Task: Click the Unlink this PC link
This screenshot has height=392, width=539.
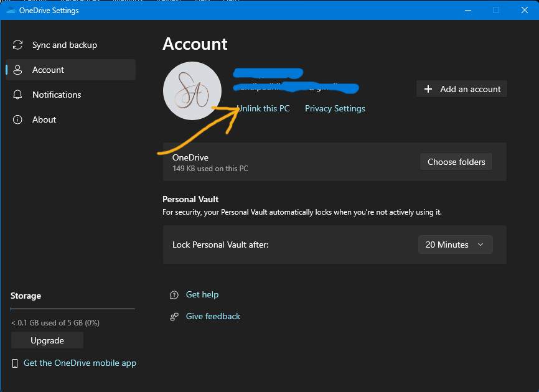Action: tap(263, 108)
